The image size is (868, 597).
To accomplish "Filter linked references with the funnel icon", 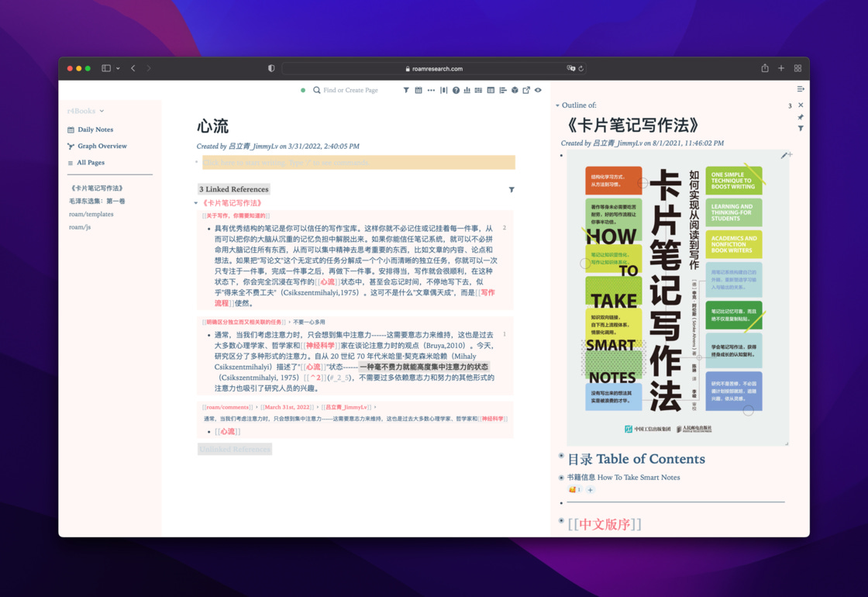I will [511, 189].
